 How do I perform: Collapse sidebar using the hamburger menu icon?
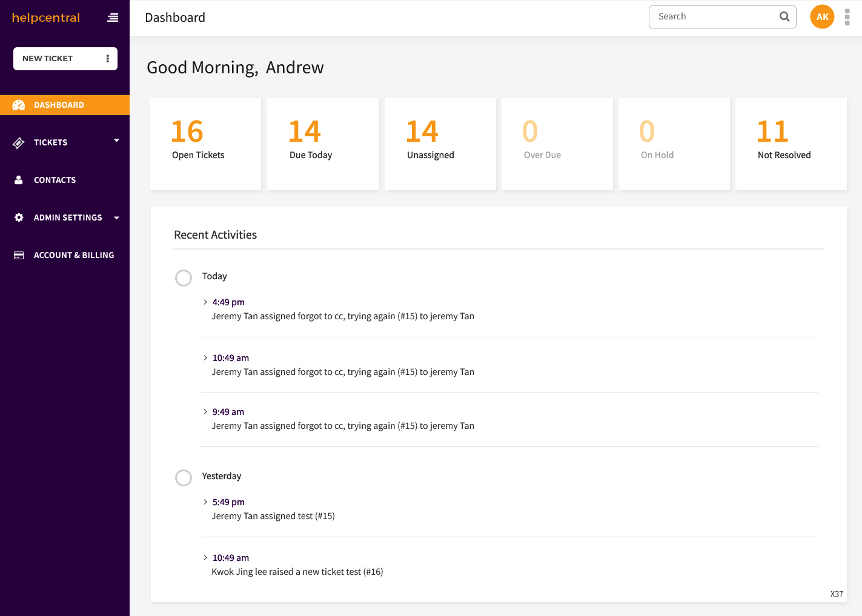[x=113, y=18]
